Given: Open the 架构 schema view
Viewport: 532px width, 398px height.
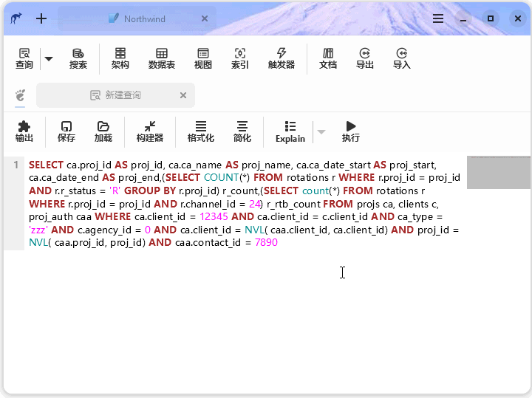Looking at the screenshot, I should point(120,58).
